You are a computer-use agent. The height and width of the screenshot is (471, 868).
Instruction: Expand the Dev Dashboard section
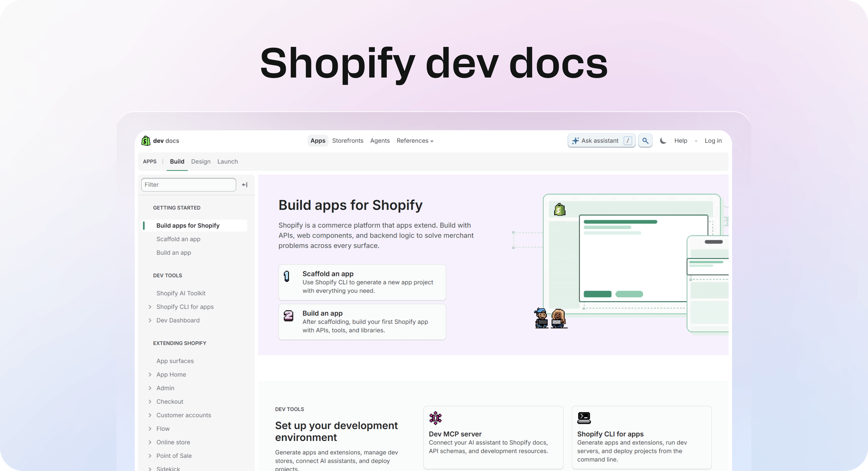coord(150,320)
